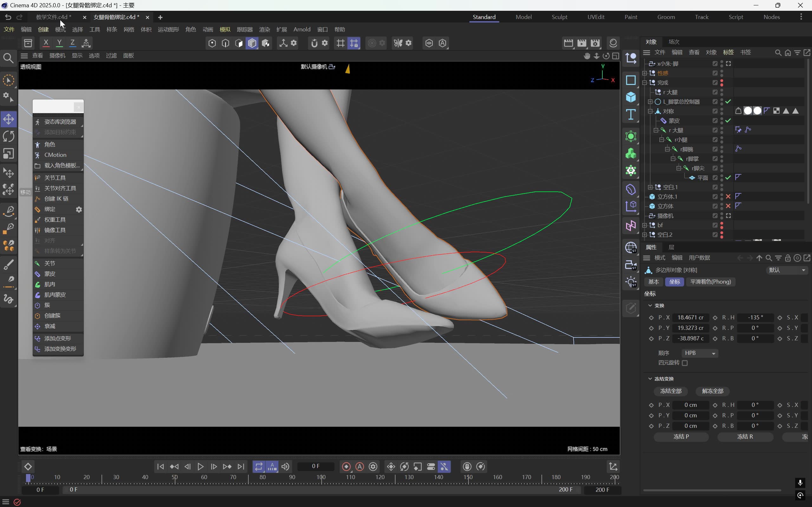812x507 pixels.
Task: Click the play forward button
Action: [x=201, y=466]
